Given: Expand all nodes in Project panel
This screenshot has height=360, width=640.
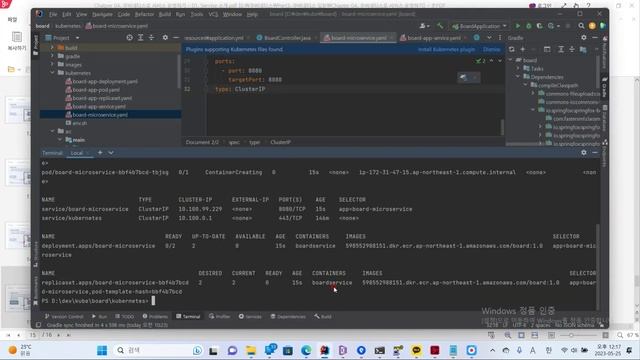Looking at the screenshot, I should tap(140, 38).
